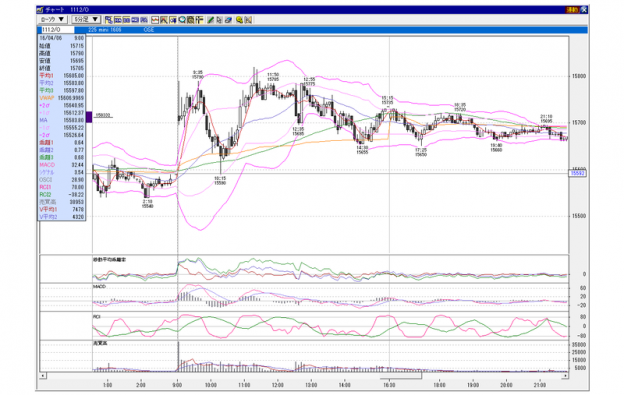The height and width of the screenshot is (395, 624).
Task: Click the first toolbar icon after timeframe dropdown
Action: pos(109,20)
